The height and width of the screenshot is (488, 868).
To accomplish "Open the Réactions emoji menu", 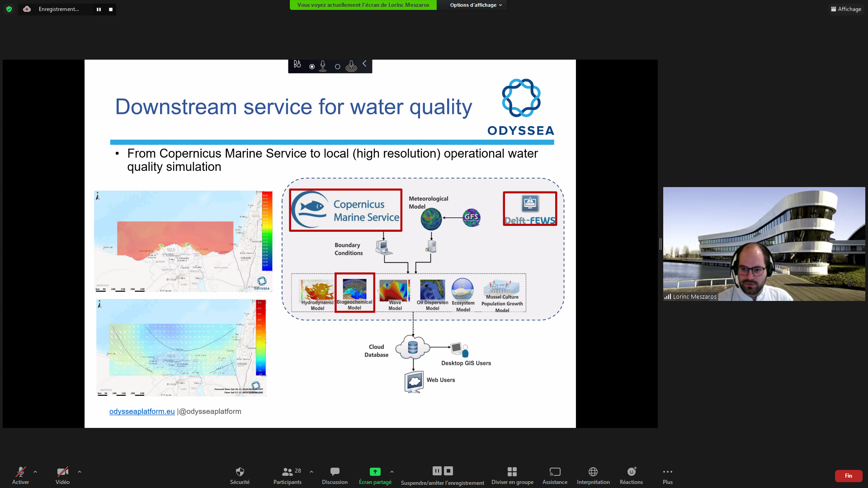I will click(x=631, y=472).
